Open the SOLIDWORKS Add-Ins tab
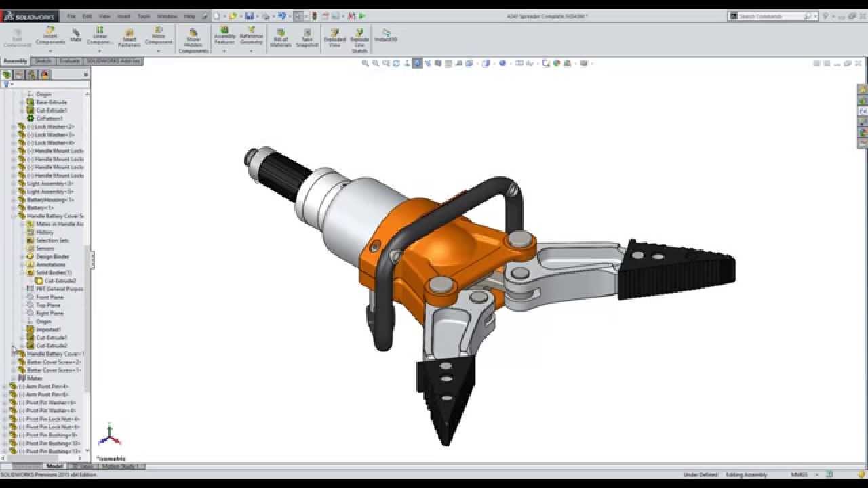 113,61
